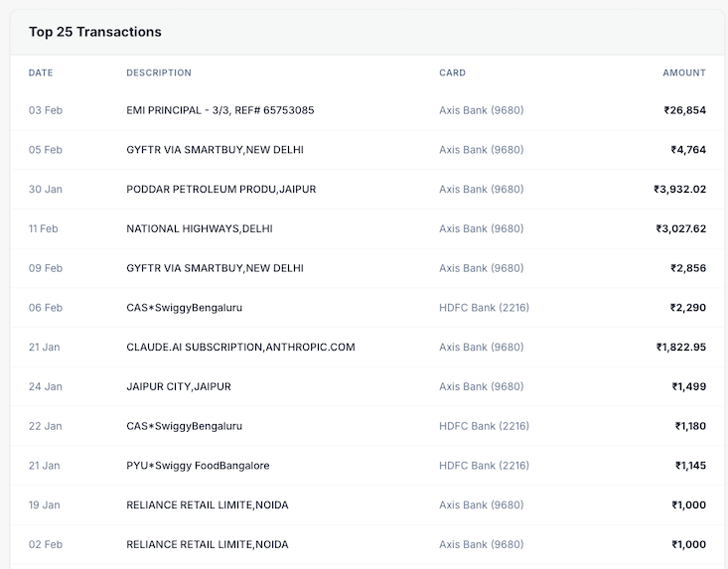This screenshot has width=728, height=569.
Task: Click the Date column header
Action: point(41,72)
